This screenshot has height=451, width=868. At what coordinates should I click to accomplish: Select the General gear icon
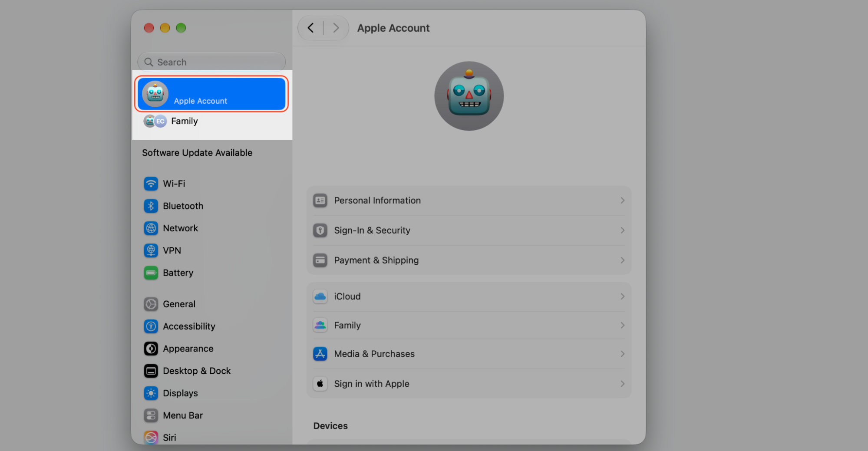(x=151, y=304)
